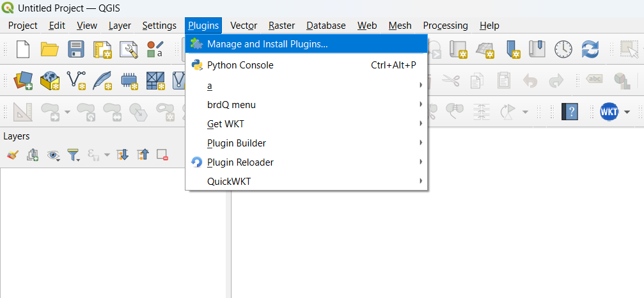
Task: Open the Mesh menu
Action: (400, 26)
